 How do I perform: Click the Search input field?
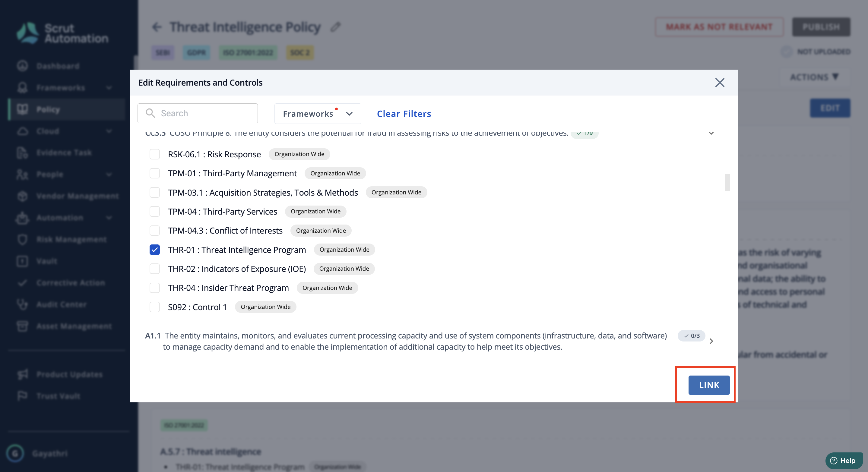198,113
